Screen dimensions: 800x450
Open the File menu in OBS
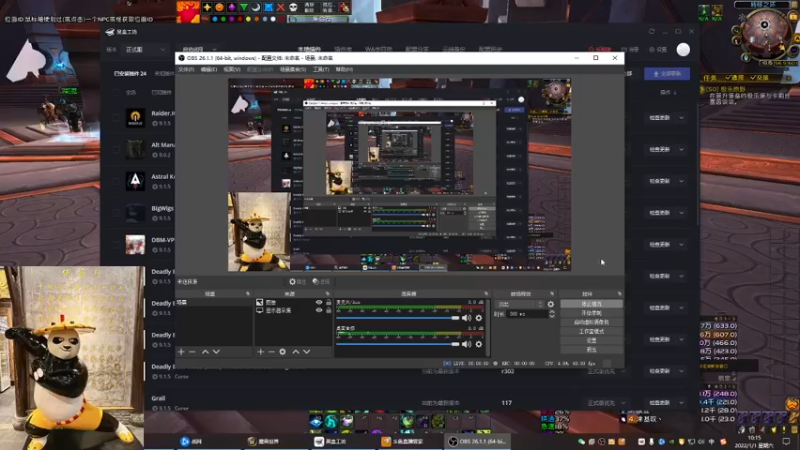pyautogui.click(x=186, y=69)
